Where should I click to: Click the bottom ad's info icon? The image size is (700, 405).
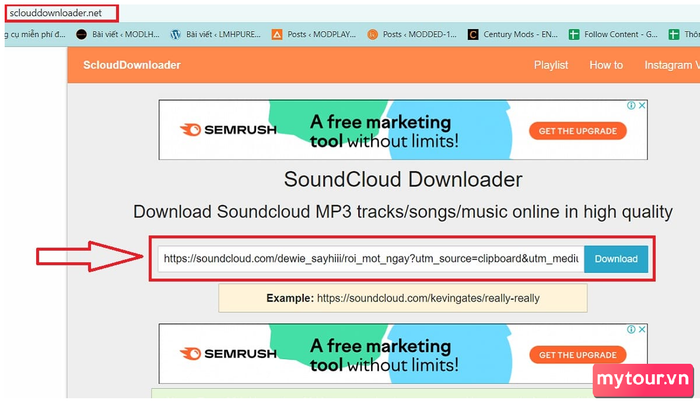pos(631,329)
